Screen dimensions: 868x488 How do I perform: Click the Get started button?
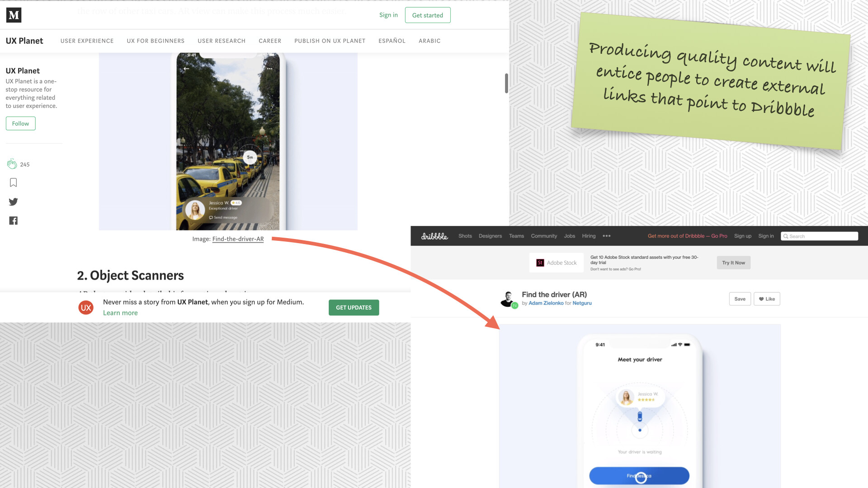coord(427,15)
